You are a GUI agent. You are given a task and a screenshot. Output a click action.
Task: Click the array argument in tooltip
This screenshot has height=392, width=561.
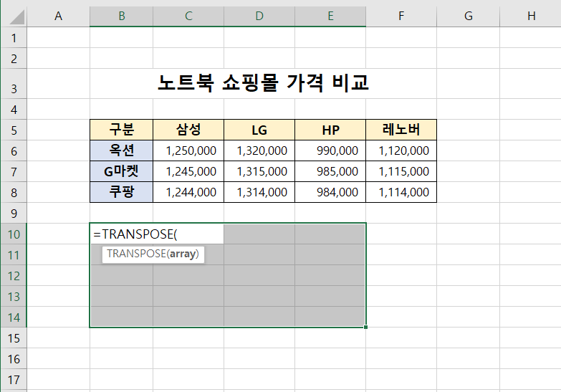[x=183, y=254]
